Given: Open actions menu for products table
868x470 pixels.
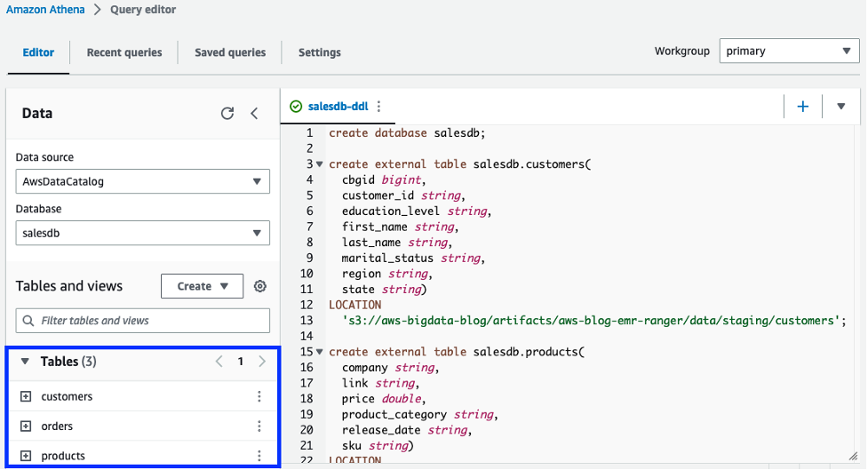Looking at the screenshot, I should click(259, 456).
